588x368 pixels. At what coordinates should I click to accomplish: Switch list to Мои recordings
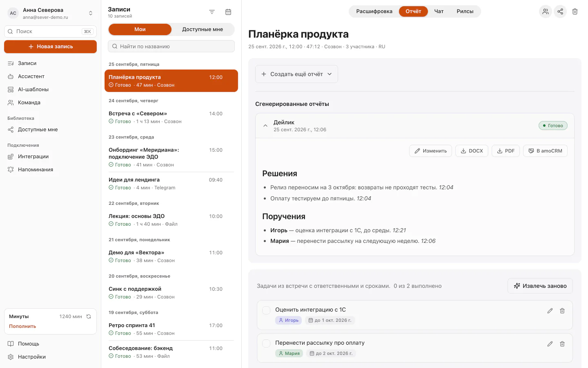pyautogui.click(x=140, y=29)
